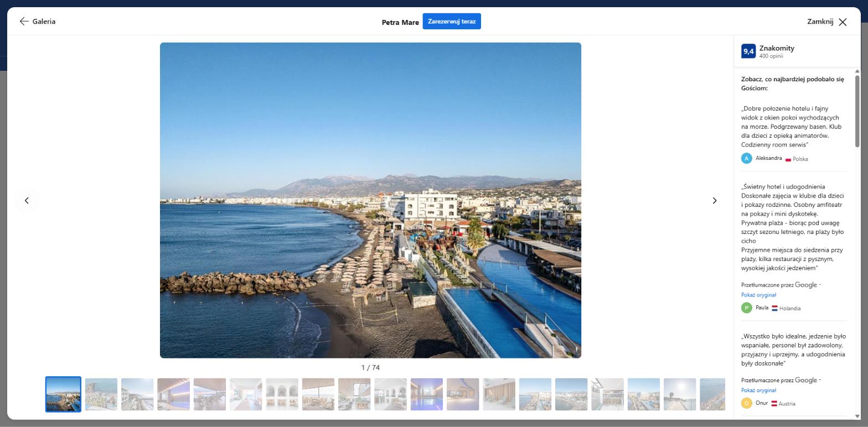The width and height of the screenshot is (868, 427).
Task: Click the Dutch flag beside Holandia
Action: point(775,308)
